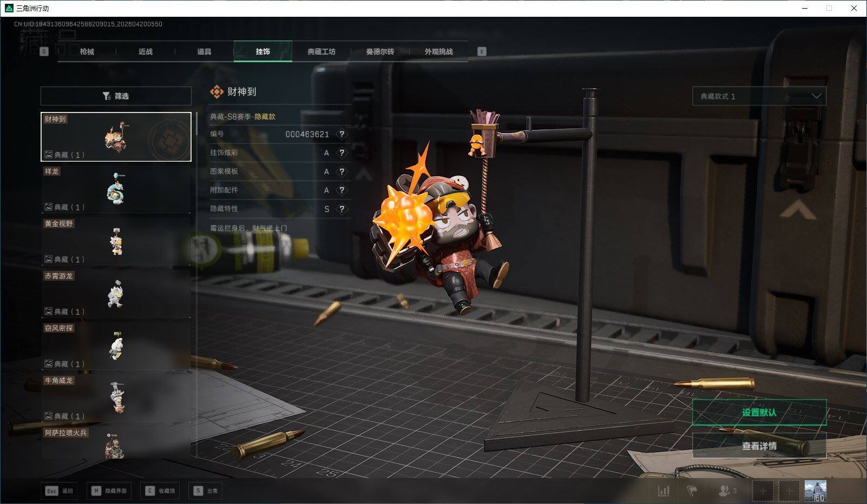The height and width of the screenshot is (504, 867).
Task: Click the E next-tab key icon
Action: (x=482, y=51)
